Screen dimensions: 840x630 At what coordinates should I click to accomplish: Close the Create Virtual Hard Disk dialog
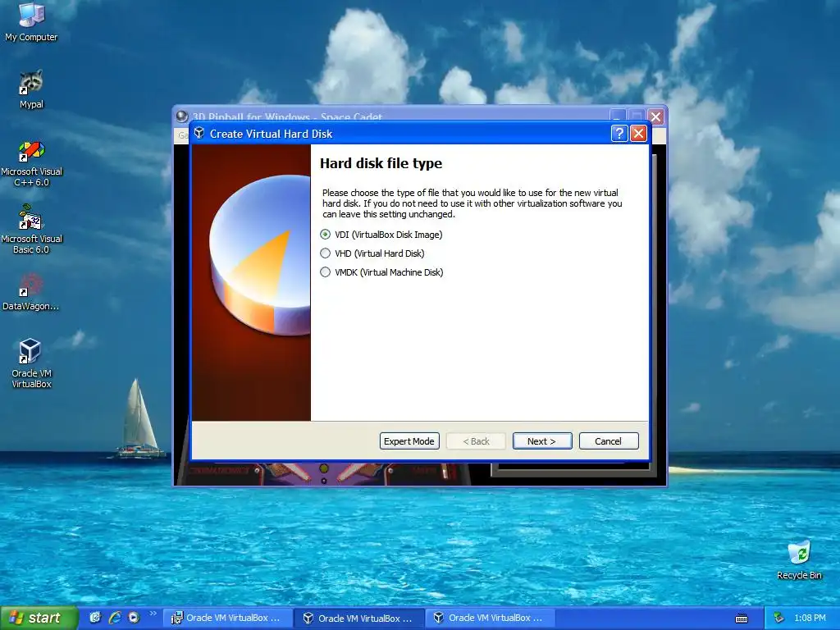[x=638, y=134]
